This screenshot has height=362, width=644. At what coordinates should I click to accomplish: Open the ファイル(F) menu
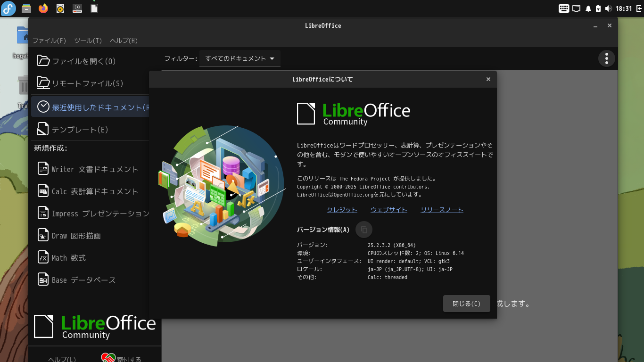[50, 41]
